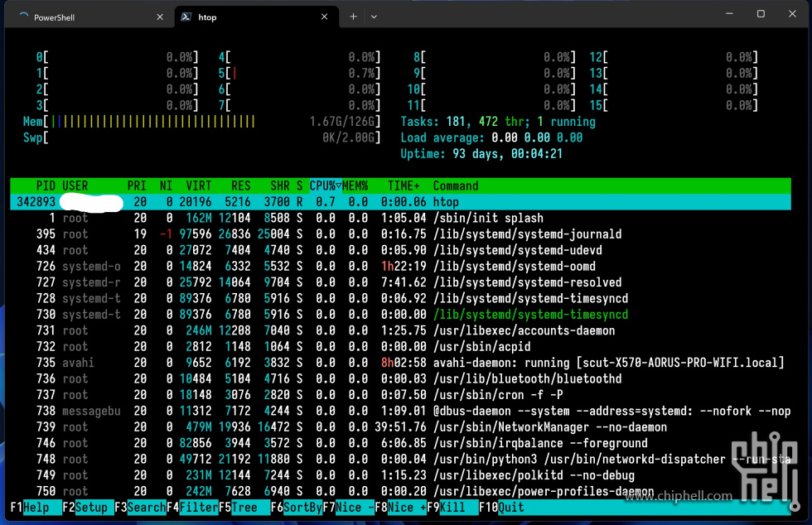Sort by TIME+ column header
812x525 pixels.
[x=404, y=185]
